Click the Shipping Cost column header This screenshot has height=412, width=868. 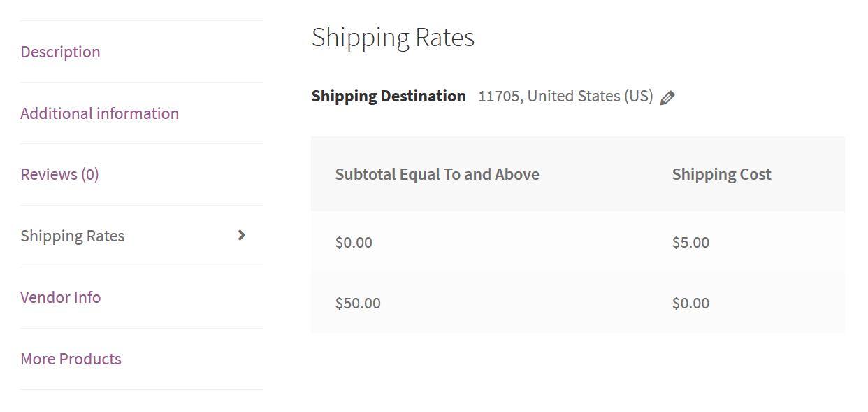pos(721,174)
